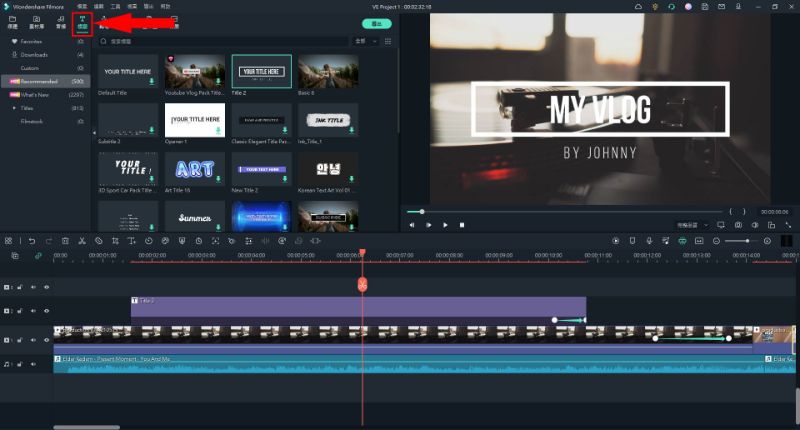Add a marker with the marker icon
800x430 pixels.
point(633,241)
